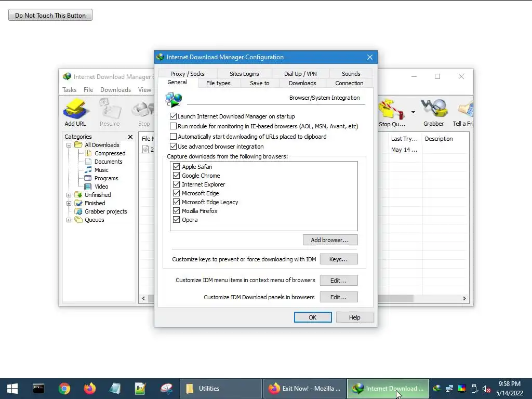Switch to the Sounds tab
The image size is (532, 399).
351,74
